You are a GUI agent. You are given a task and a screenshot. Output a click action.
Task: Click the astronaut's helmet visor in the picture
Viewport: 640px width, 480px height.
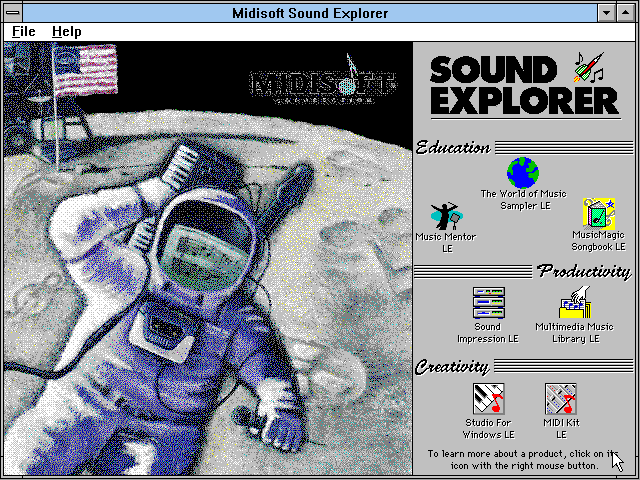pos(208,245)
